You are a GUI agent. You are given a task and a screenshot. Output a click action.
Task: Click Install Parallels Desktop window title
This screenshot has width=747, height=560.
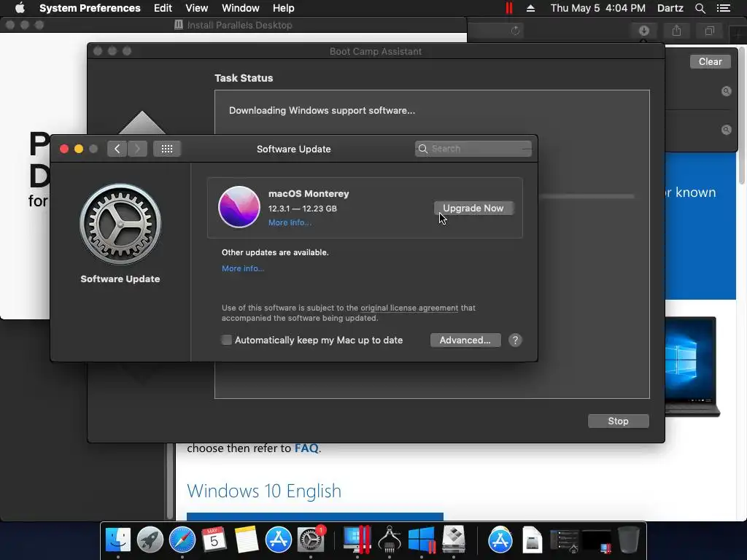tap(239, 26)
